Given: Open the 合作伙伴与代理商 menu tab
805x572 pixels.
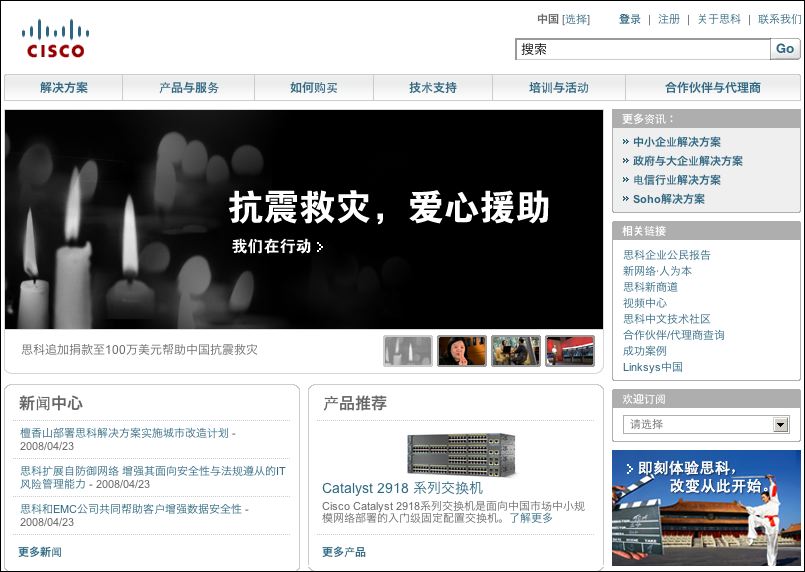Looking at the screenshot, I should pyautogui.click(x=713, y=88).
